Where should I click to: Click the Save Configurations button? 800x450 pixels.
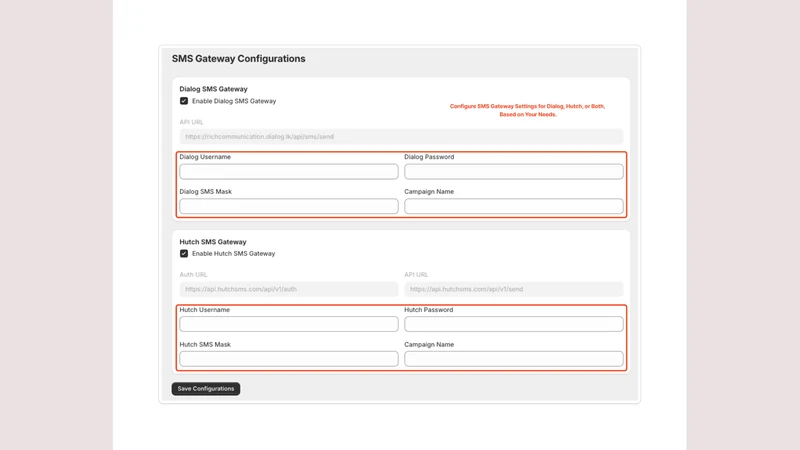pos(206,389)
